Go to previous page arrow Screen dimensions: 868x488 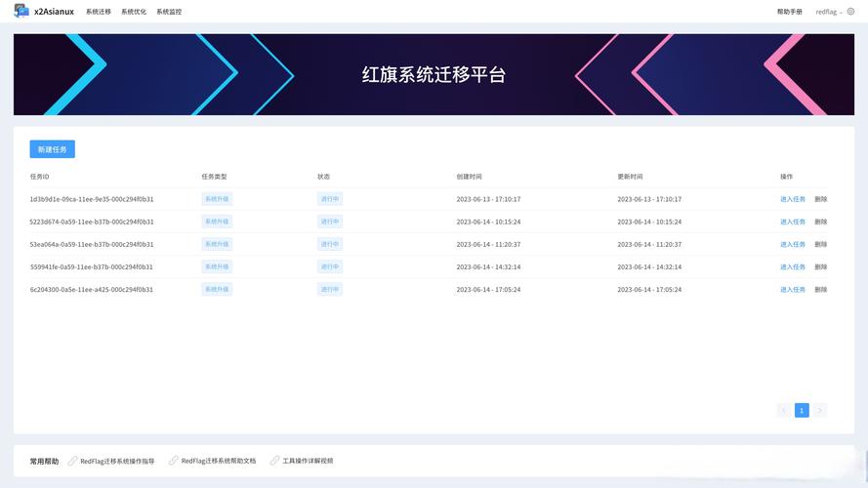[x=783, y=410]
